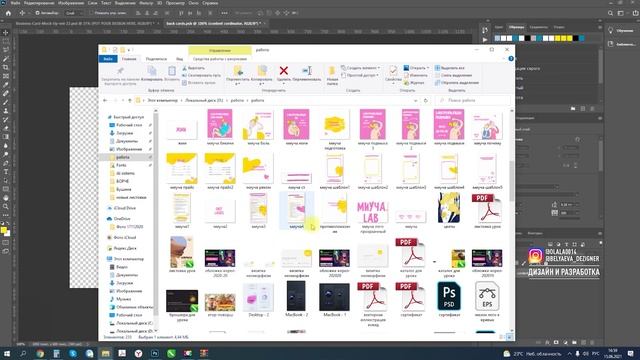This screenshot has width=640, height=360.
Task: Open the PSD file сертификат
Action: pyautogui.click(x=449, y=297)
